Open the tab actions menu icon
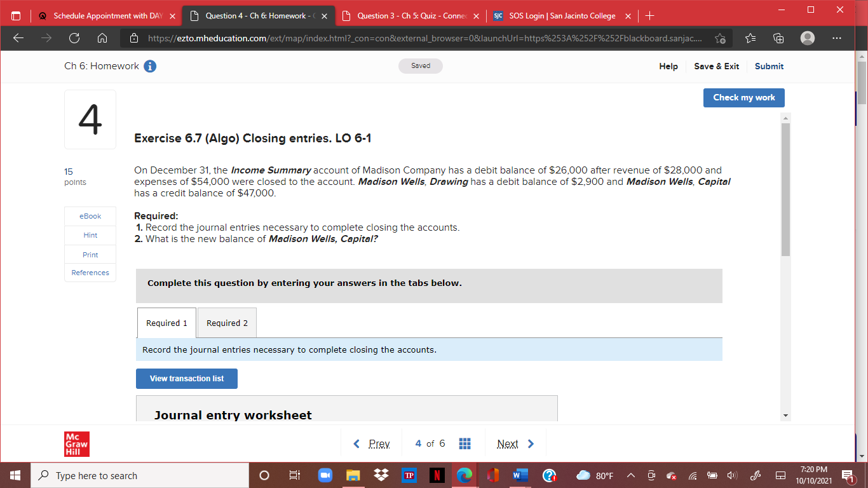The height and width of the screenshot is (488, 868). coord(16,15)
